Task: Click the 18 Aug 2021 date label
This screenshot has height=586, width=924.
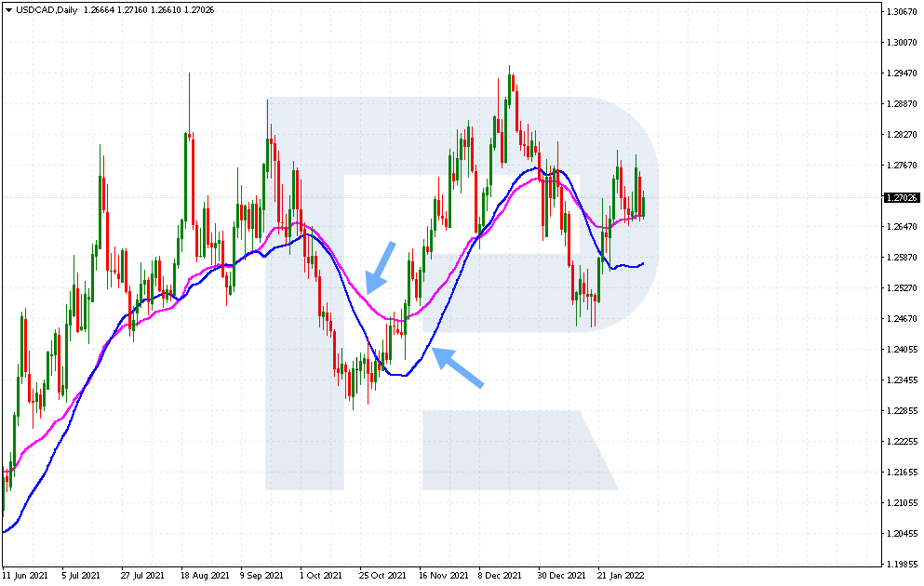Action: coord(205,576)
